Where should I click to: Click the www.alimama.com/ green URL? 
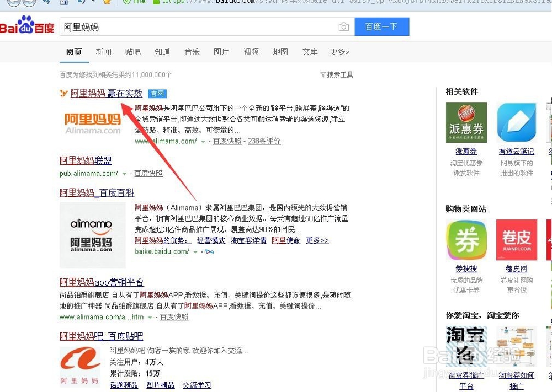(166, 141)
